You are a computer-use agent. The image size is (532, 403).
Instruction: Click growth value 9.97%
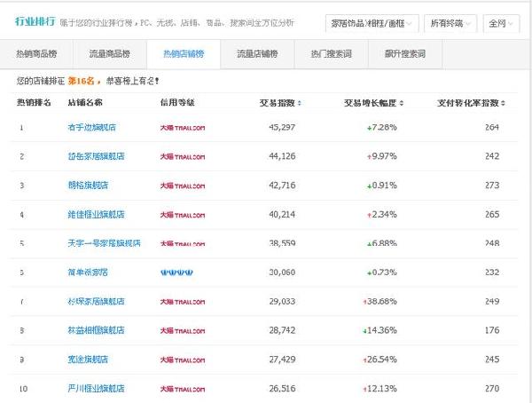click(x=384, y=156)
